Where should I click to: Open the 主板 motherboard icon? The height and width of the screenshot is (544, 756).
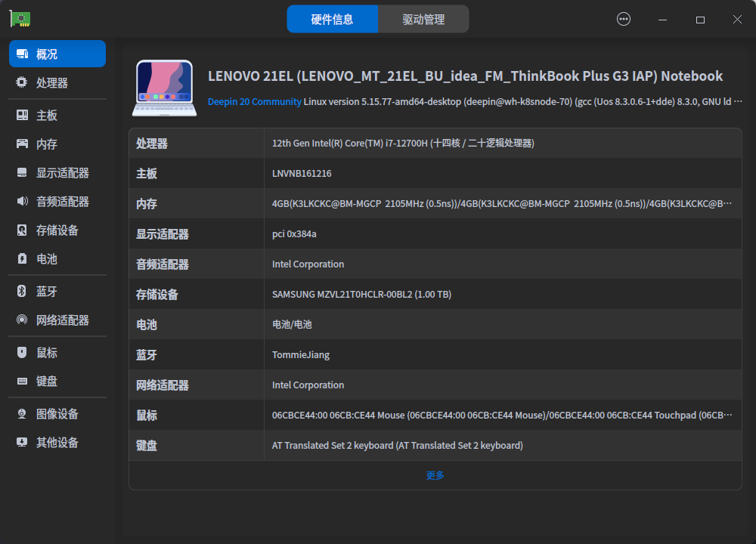(22, 115)
